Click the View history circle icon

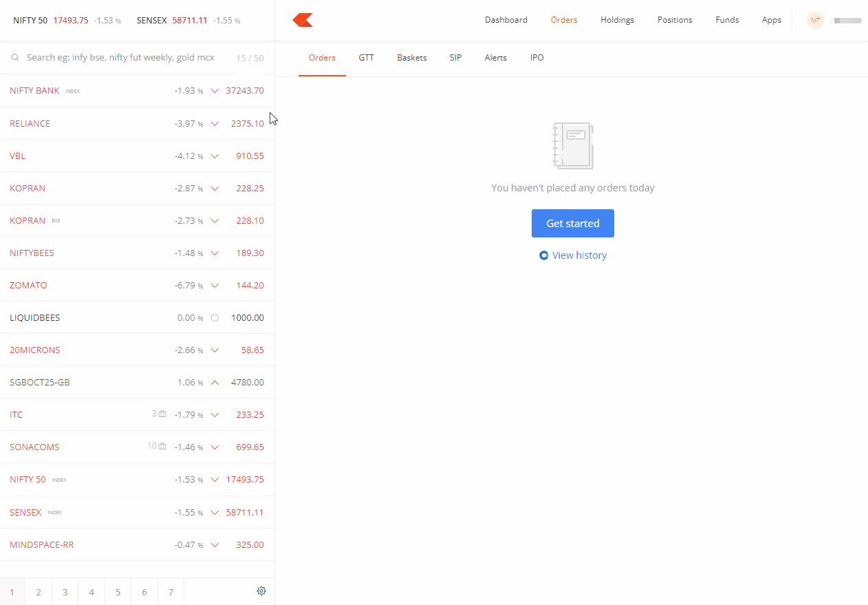tap(543, 255)
